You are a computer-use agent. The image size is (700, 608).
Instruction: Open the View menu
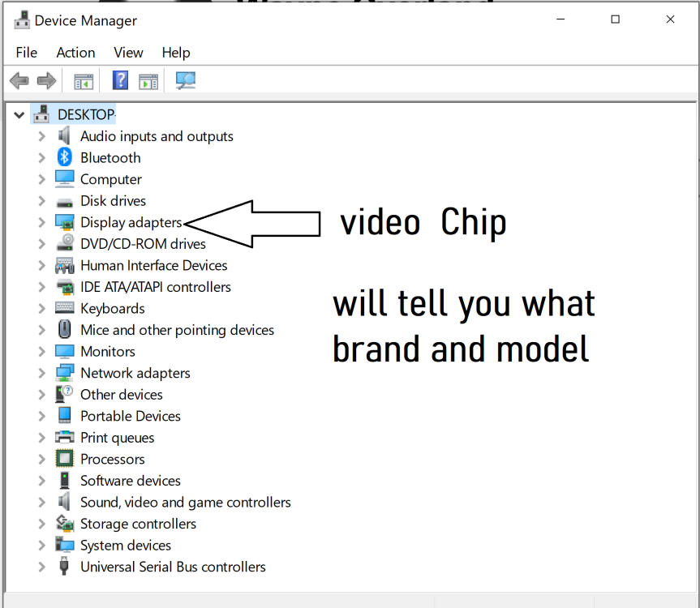pos(128,52)
